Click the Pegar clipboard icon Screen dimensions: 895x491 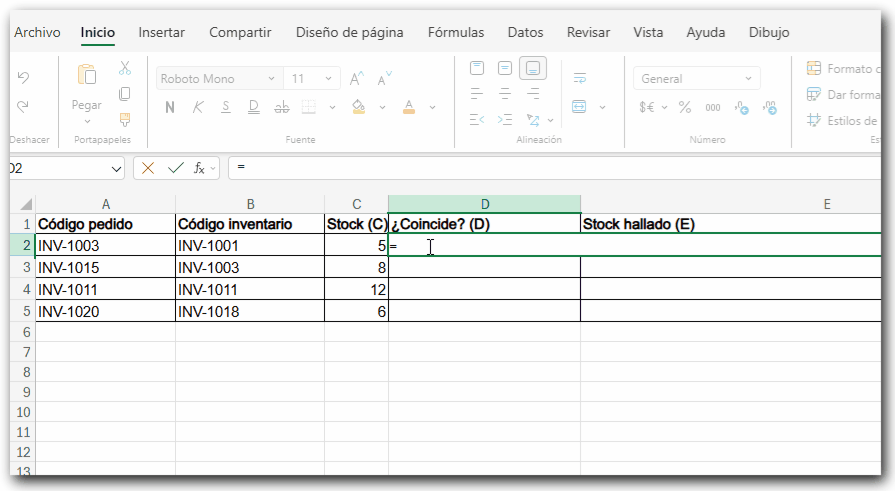coord(87,75)
